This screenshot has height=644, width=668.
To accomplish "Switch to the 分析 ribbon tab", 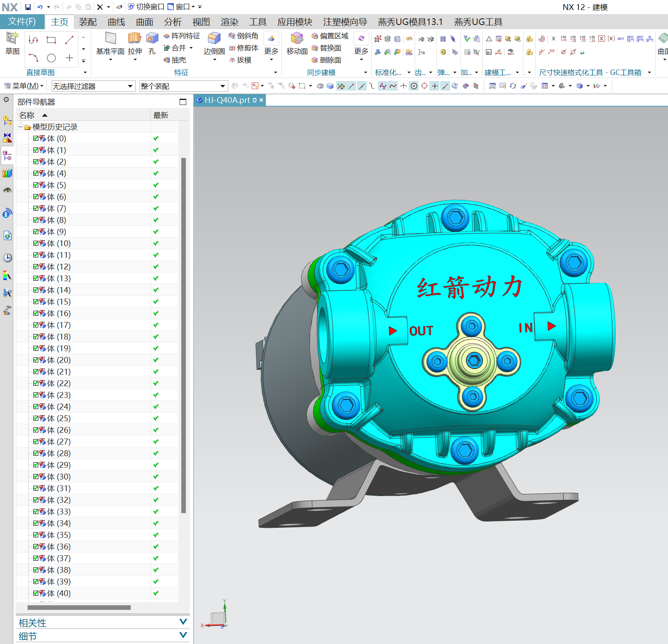I will point(173,22).
